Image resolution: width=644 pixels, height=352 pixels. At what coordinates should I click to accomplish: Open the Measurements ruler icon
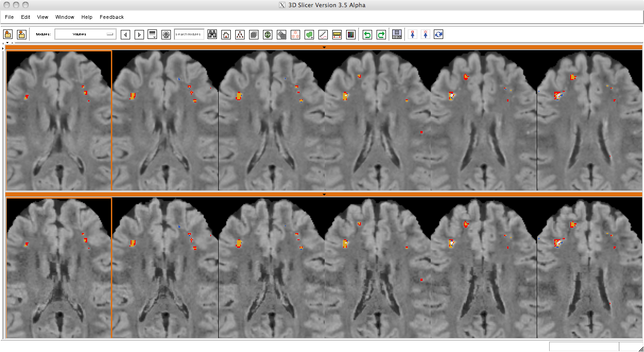[x=337, y=34]
